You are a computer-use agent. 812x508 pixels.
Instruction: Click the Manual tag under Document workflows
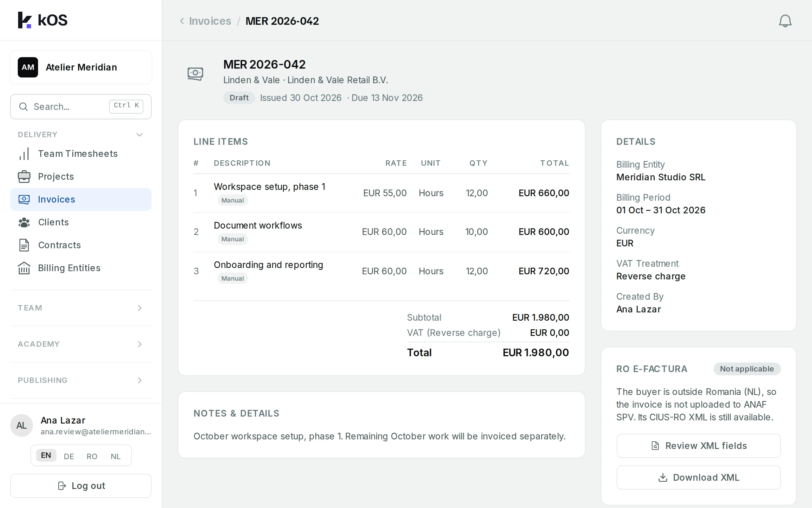[232, 239]
